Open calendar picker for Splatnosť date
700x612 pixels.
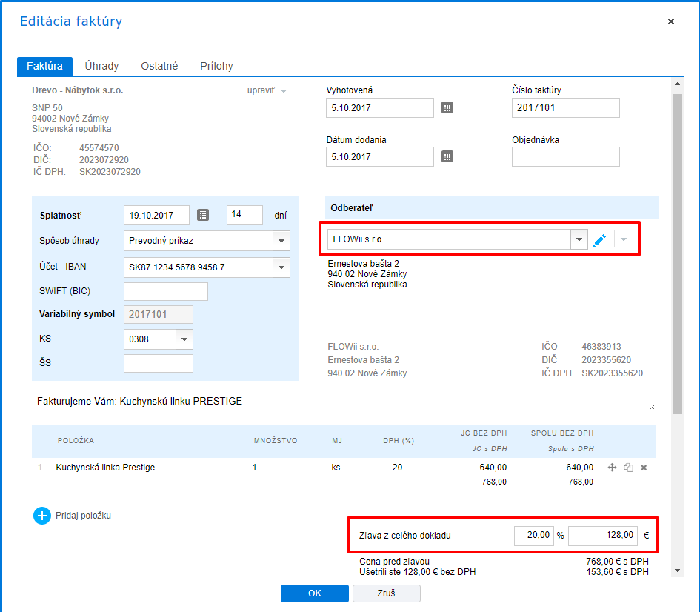[x=203, y=215]
